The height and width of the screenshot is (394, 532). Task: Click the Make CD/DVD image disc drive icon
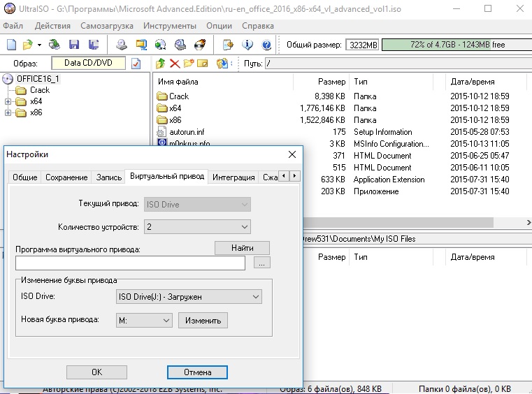[122, 45]
